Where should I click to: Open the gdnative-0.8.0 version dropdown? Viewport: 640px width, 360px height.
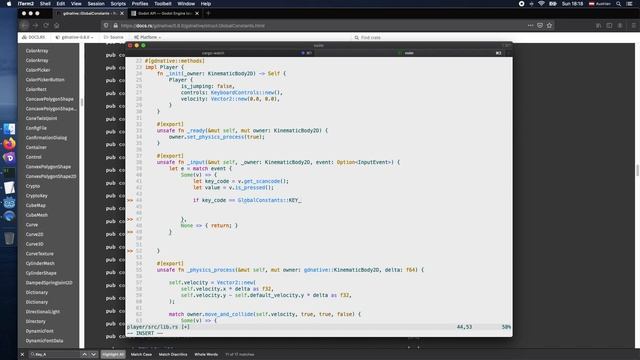[x=74, y=37]
